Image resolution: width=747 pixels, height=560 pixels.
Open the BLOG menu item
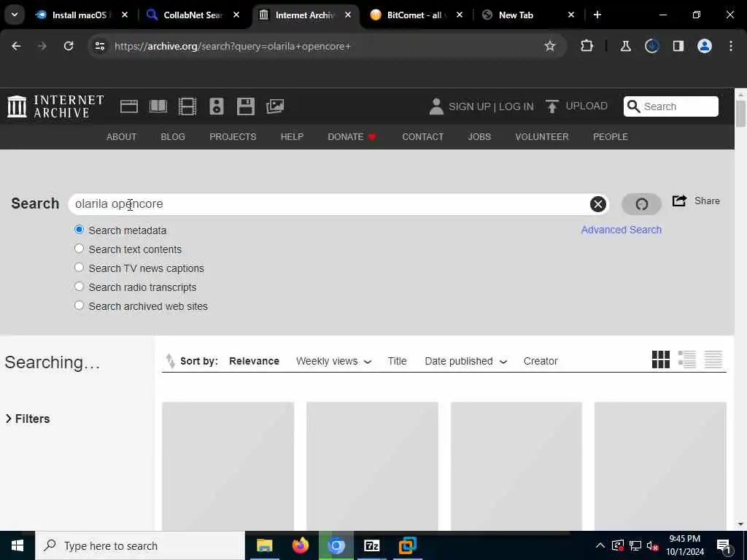pyautogui.click(x=173, y=136)
